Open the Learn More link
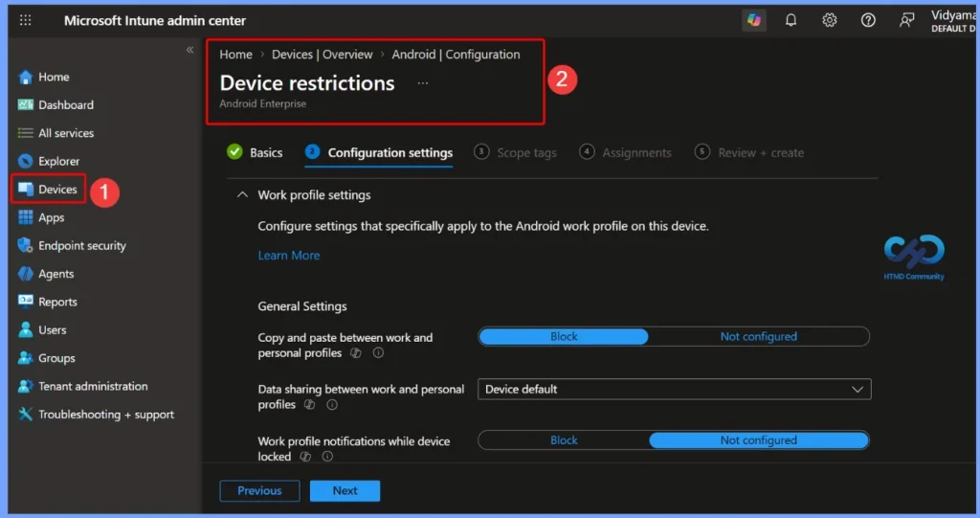The image size is (980, 518). [289, 256]
